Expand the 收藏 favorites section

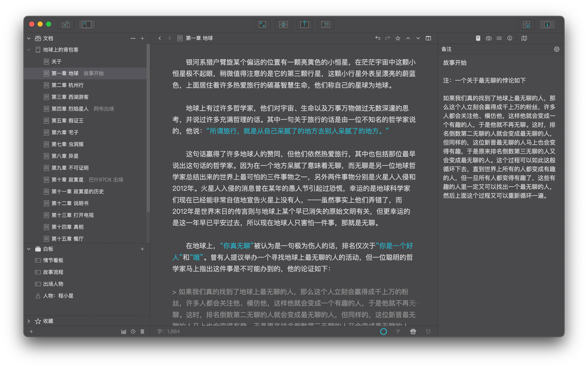pos(29,321)
